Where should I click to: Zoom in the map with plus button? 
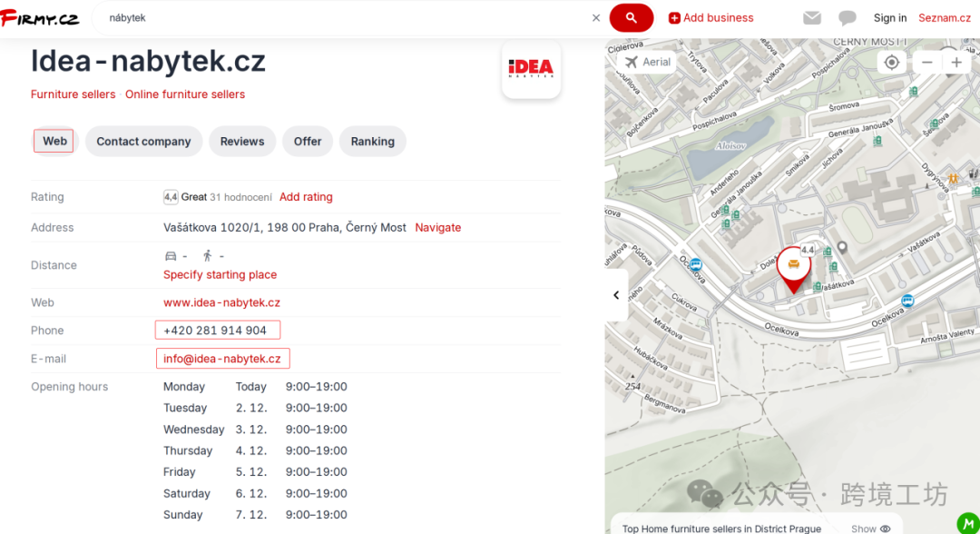tap(956, 62)
